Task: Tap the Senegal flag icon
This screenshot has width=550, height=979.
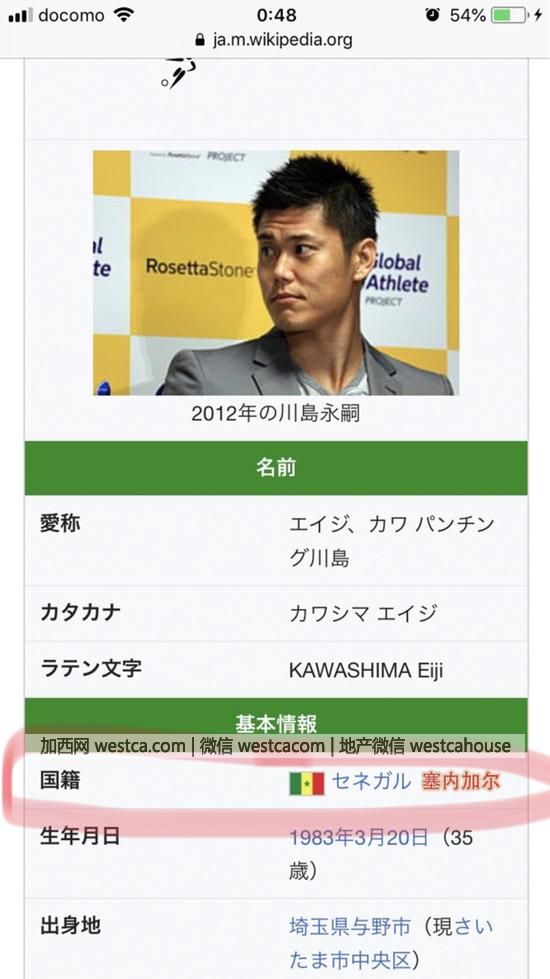Action: point(307,783)
